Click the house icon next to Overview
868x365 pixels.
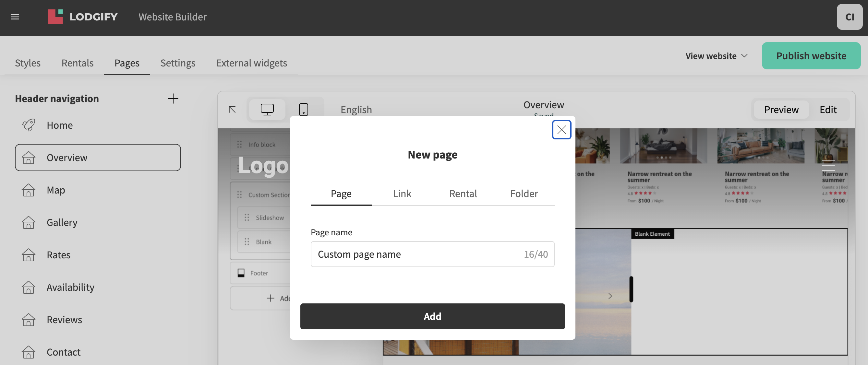tap(29, 158)
